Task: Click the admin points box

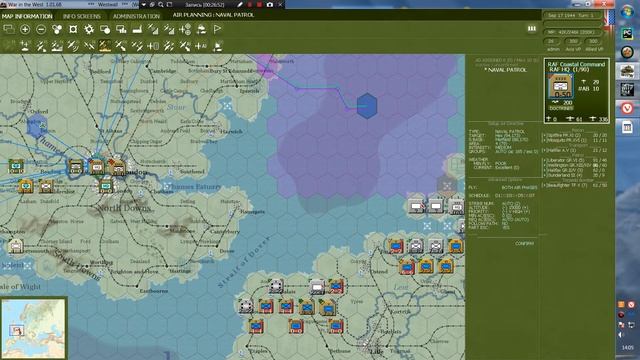Action: (x=551, y=41)
